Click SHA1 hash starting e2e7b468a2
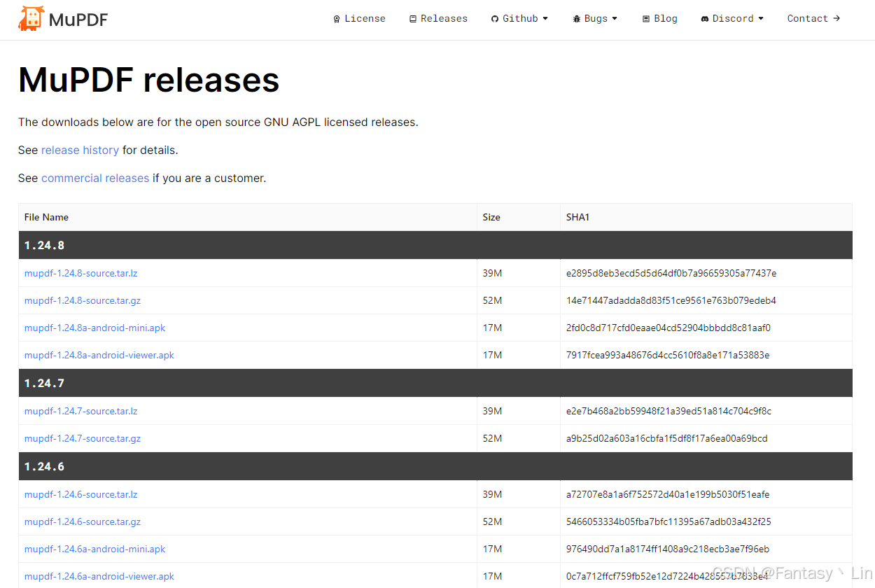The image size is (875, 588). tap(668, 411)
